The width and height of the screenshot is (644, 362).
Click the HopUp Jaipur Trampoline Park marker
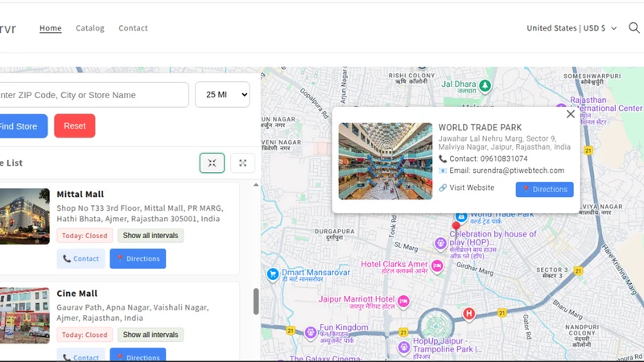coord(404,348)
